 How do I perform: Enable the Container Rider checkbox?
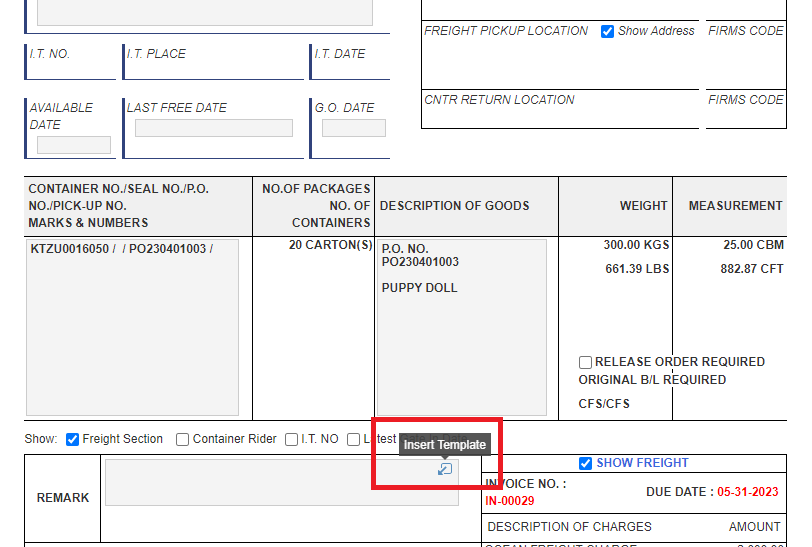[182, 439]
